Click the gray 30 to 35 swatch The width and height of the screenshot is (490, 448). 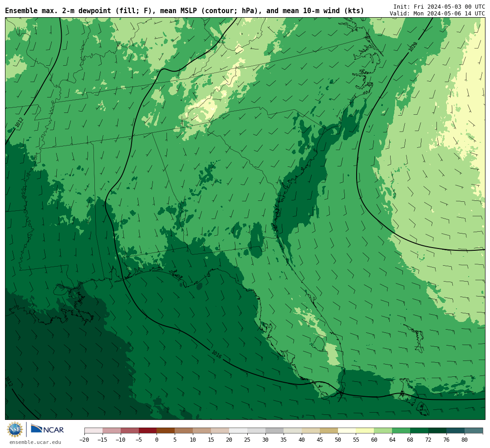(274, 431)
